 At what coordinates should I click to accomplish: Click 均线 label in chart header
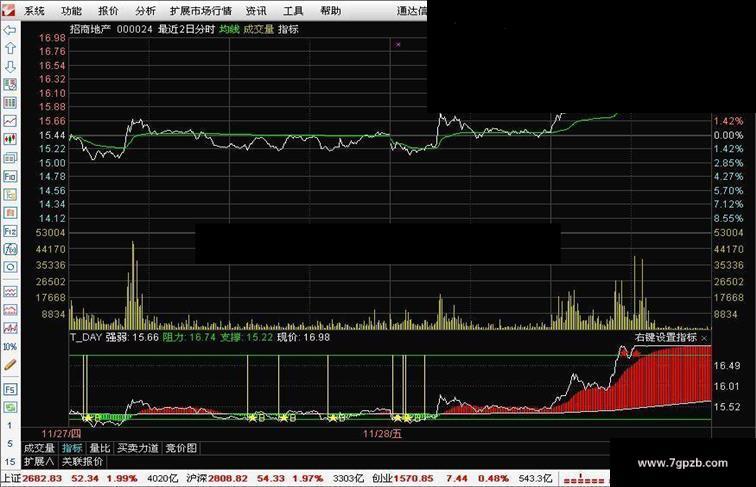coord(229,29)
